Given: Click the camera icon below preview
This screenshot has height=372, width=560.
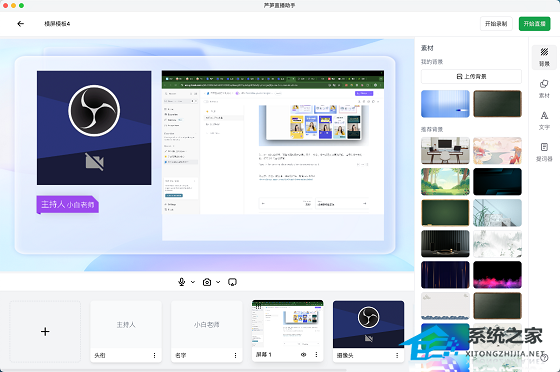Looking at the screenshot, I should (207, 282).
